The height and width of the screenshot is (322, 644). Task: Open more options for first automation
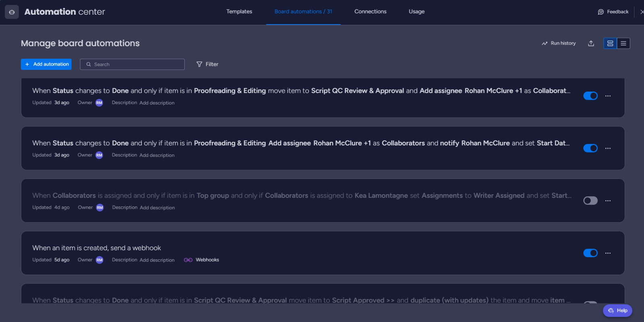point(608,96)
